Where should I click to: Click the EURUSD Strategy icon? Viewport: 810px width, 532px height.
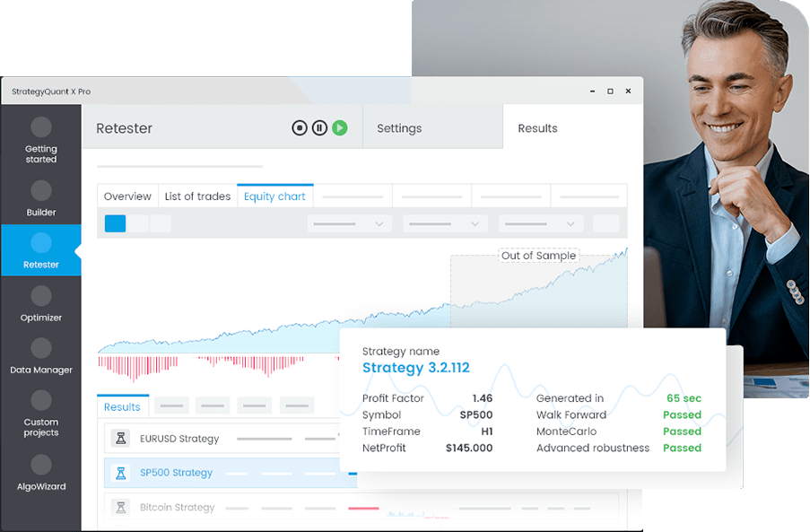(x=121, y=439)
